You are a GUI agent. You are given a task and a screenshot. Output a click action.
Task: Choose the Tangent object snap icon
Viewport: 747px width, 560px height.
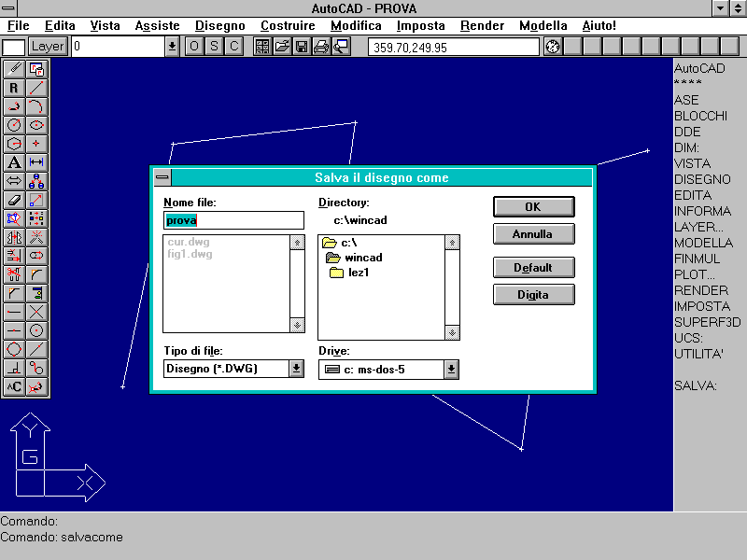click(x=36, y=368)
